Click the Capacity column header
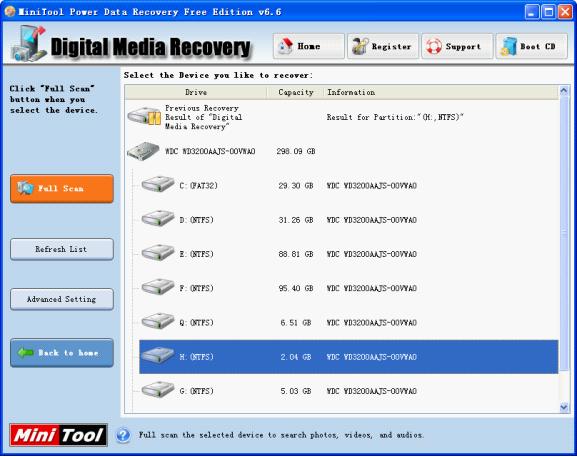The height and width of the screenshot is (457, 577). click(295, 92)
